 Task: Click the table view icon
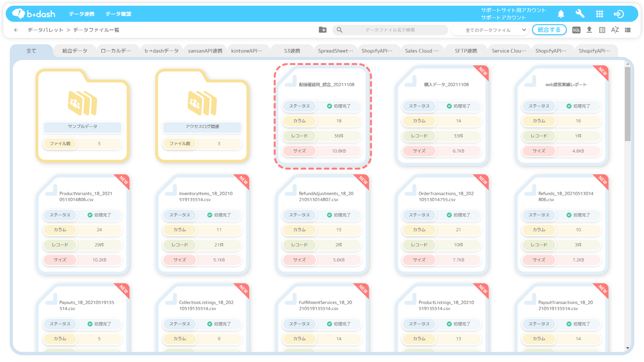[602, 30]
